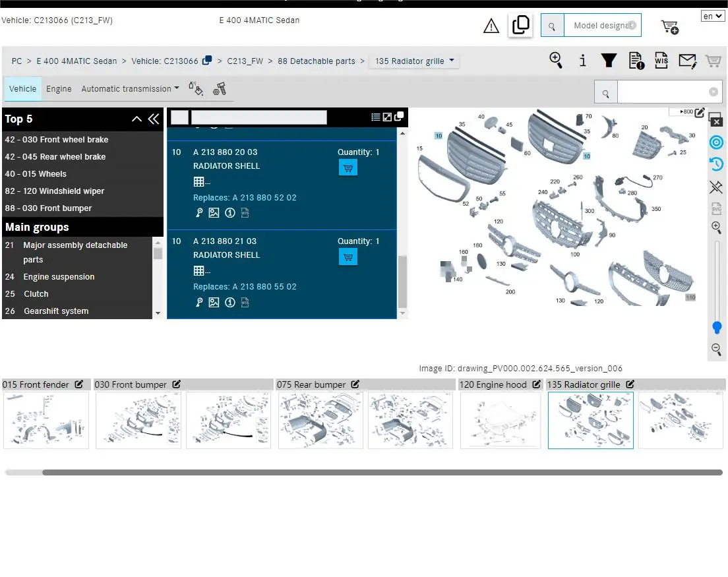Viewport: 728px width, 577px height.
Task: Zoom out of the parts drawing
Action: [716, 349]
